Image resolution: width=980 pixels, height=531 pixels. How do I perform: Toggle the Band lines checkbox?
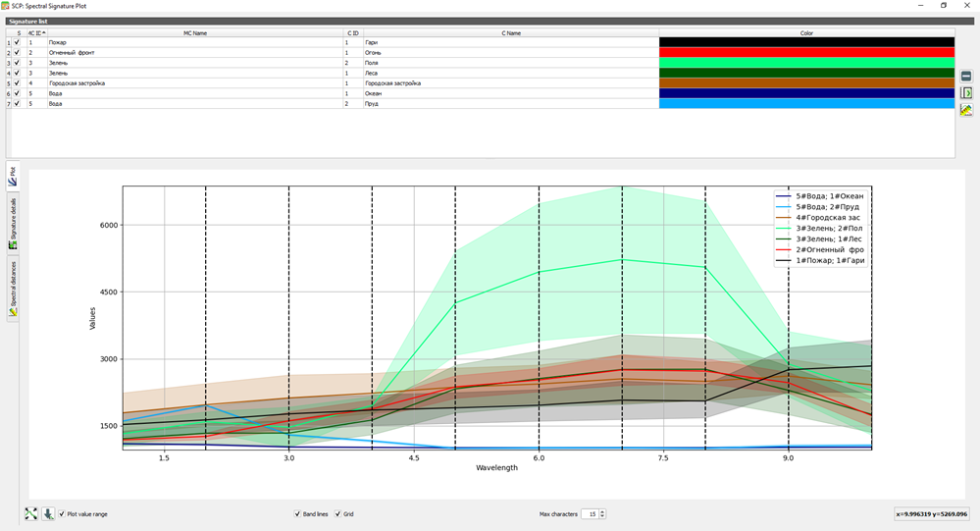[x=297, y=514]
